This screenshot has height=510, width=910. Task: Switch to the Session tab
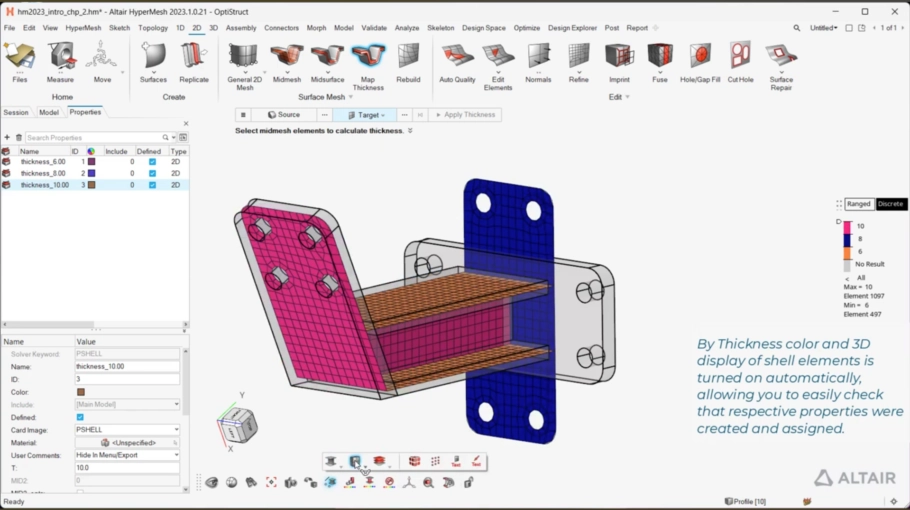(x=16, y=113)
